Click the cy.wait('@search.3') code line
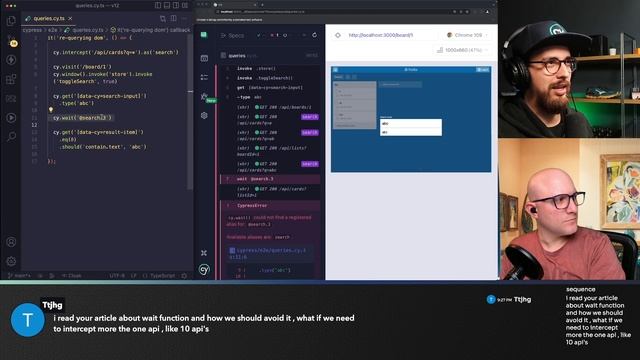Viewport: 640px width, 360px height. pyautogui.click(x=82, y=118)
